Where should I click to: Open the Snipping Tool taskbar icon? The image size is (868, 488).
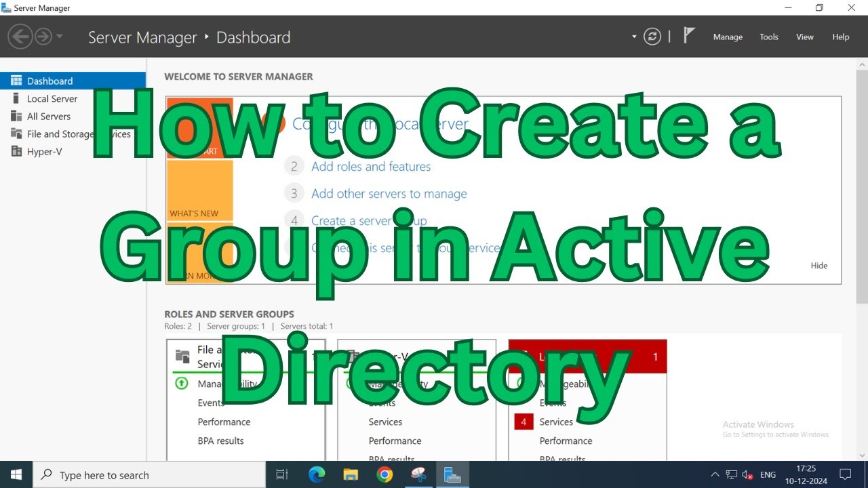418,475
